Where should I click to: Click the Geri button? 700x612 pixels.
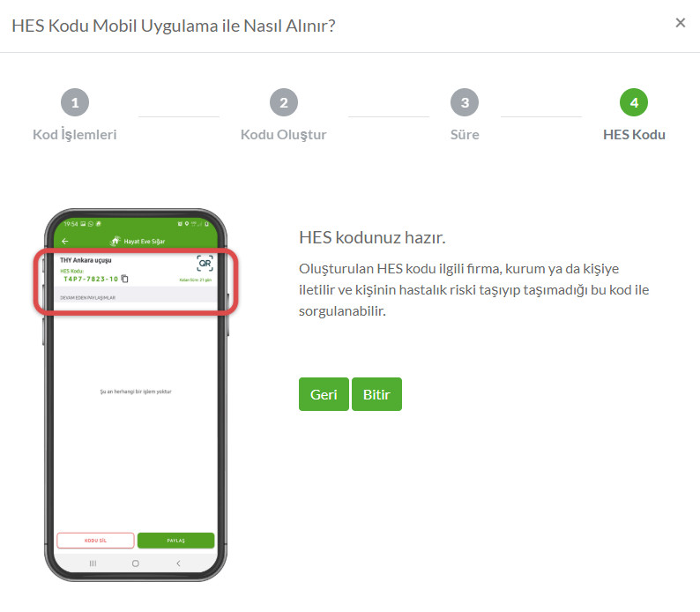[324, 394]
